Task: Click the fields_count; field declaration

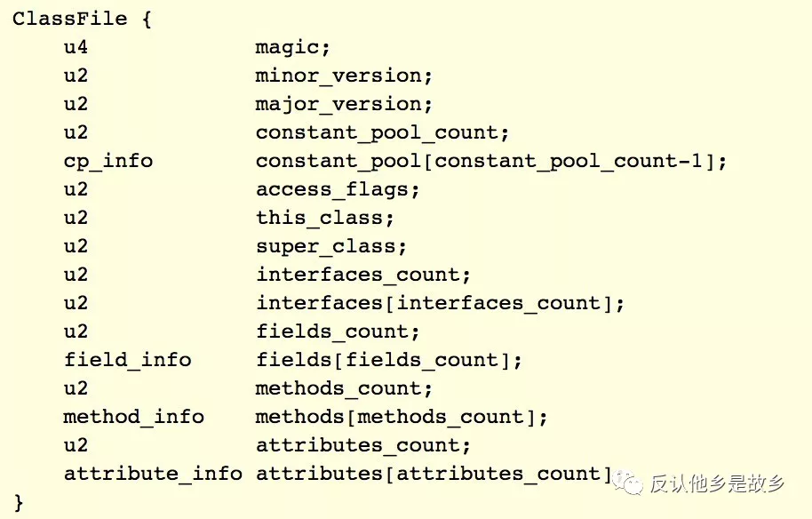Action: (338, 331)
